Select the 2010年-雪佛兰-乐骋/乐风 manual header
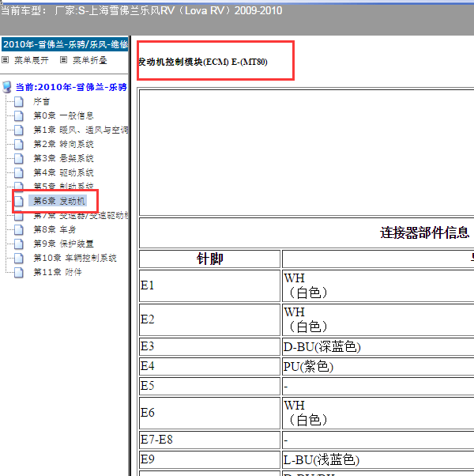Image resolution: width=474 pixels, height=476 pixels. [65, 44]
